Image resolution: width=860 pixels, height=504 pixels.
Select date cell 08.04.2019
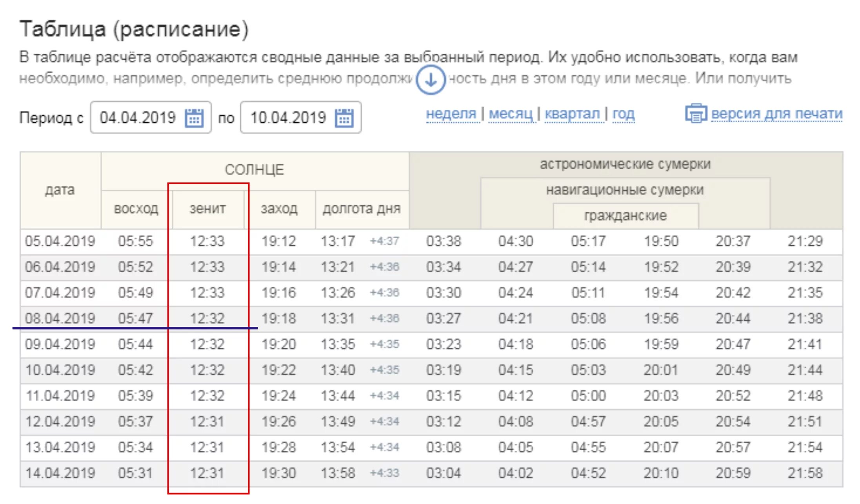coord(60,318)
